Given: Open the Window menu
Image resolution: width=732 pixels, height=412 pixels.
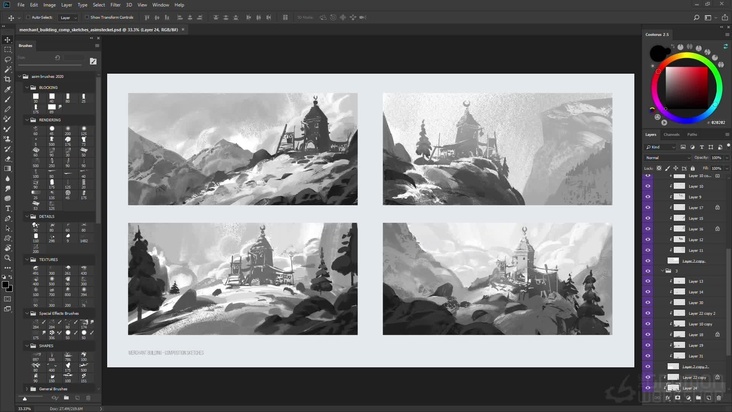Looking at the screenshot, I should click(161, 5).
